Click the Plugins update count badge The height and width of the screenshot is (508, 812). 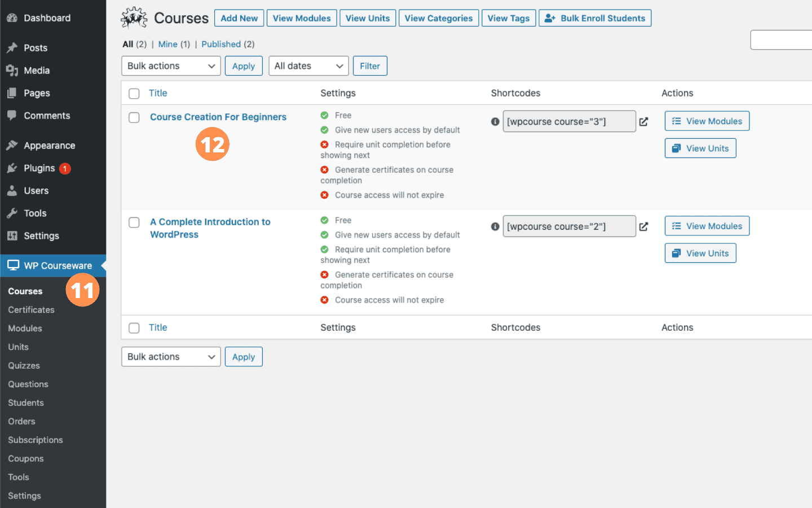[65, 168]
